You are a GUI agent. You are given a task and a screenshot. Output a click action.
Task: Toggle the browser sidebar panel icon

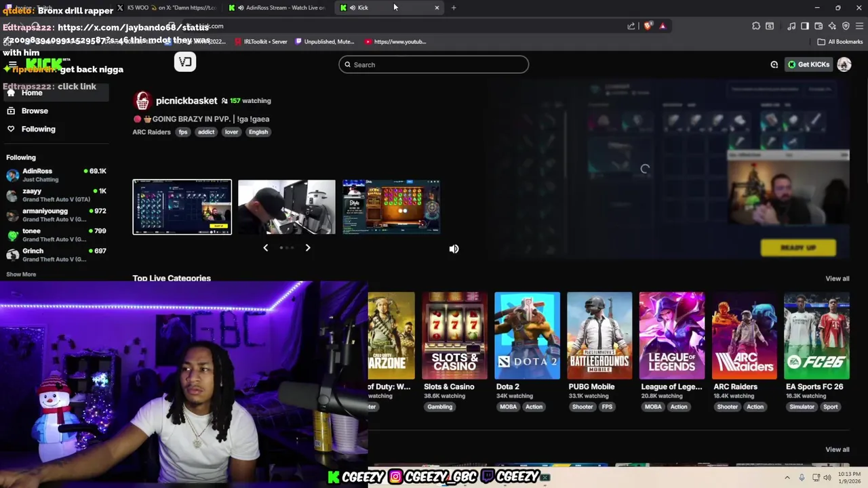[805, 26]
